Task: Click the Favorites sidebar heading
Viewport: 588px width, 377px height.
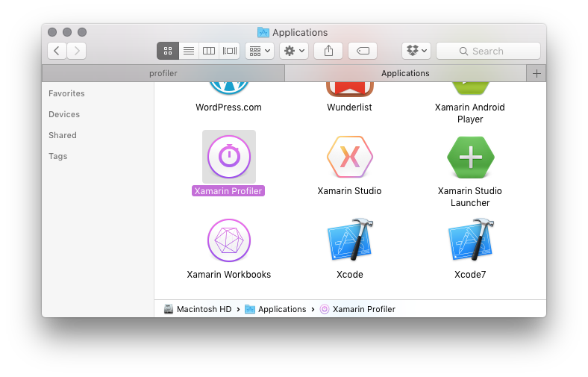Action: [x=66, y=93]
